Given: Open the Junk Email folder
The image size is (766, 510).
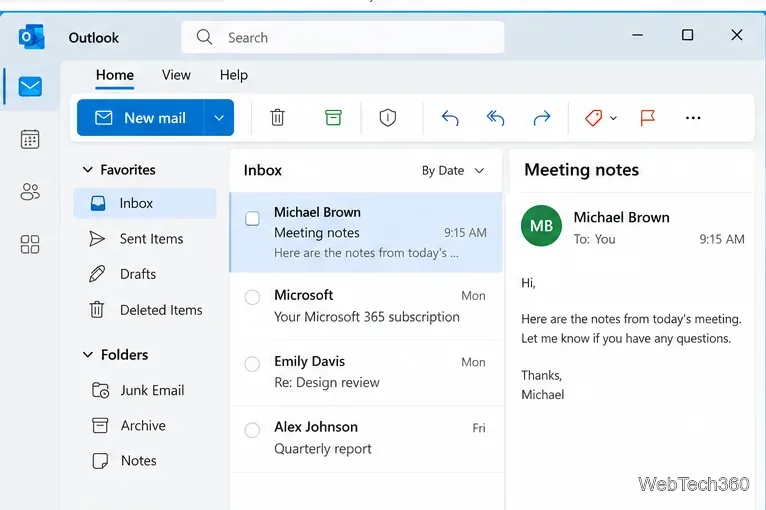Looking at the screenshot, I should pyautogui.click(x=145, y=390).
